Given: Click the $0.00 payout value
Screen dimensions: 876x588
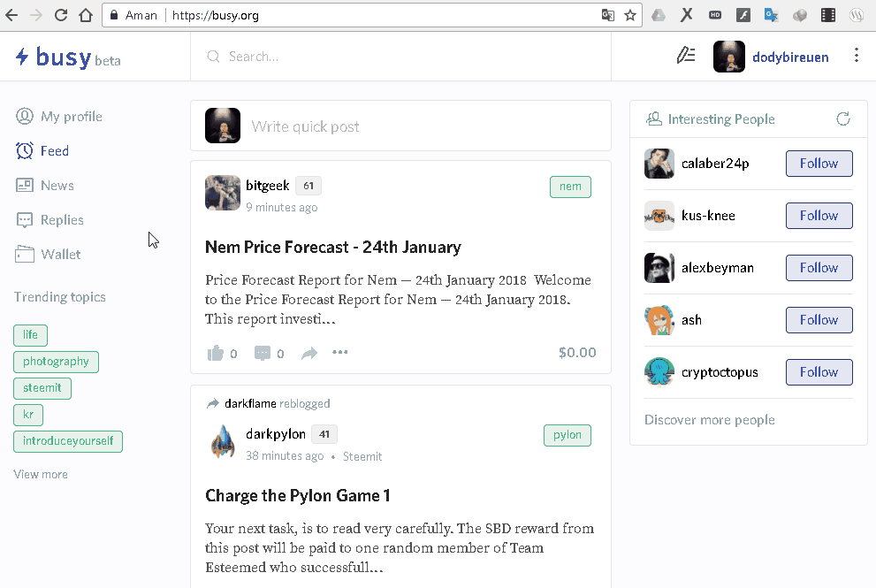Looking at the screenshot, I should tap(577, 352).
